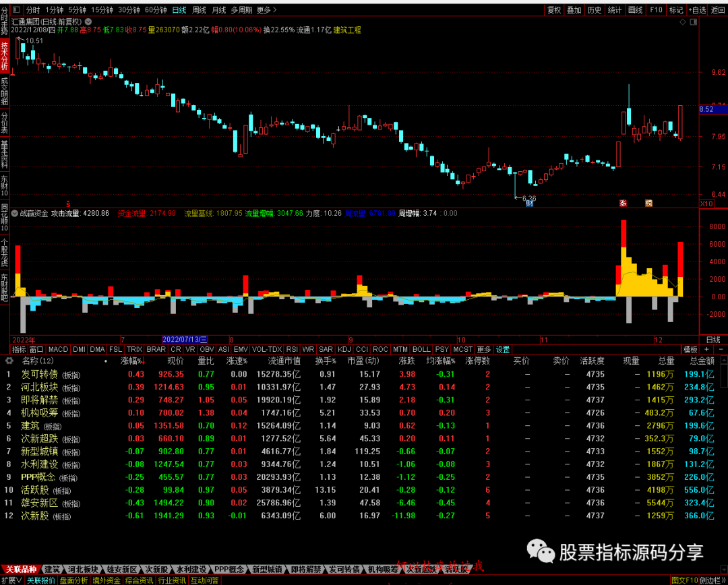Open the 成交明细 sidebar tab
Screen dimensions: 728x585
pyautogui.click(x=5, y=92)
